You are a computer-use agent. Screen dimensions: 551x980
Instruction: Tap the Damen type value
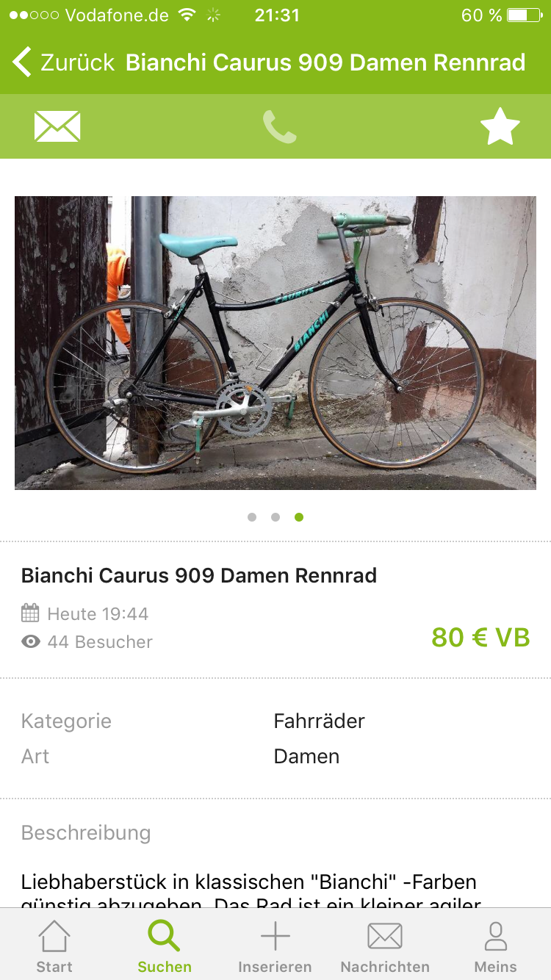pos(306,756)
